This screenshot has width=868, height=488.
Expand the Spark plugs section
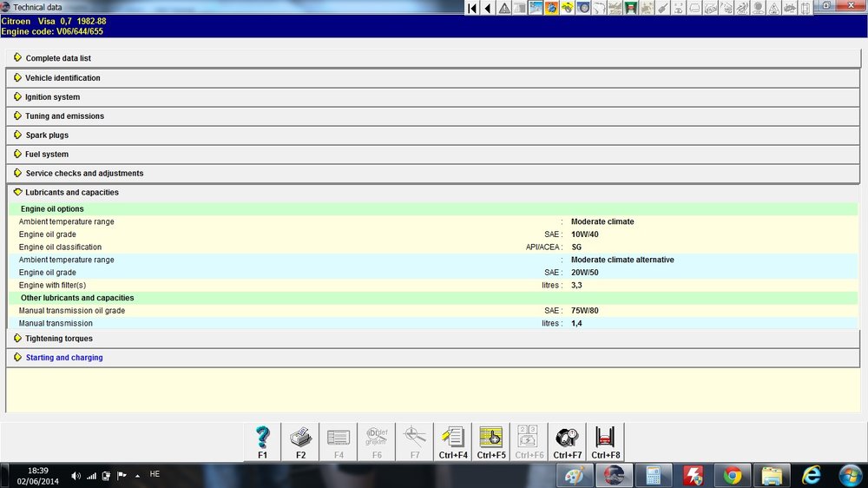pyautogui.click(x=433, y=135)
